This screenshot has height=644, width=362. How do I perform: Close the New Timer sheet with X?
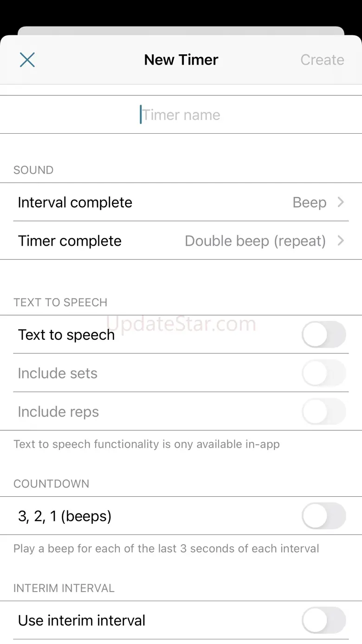[x=27, y=60]
